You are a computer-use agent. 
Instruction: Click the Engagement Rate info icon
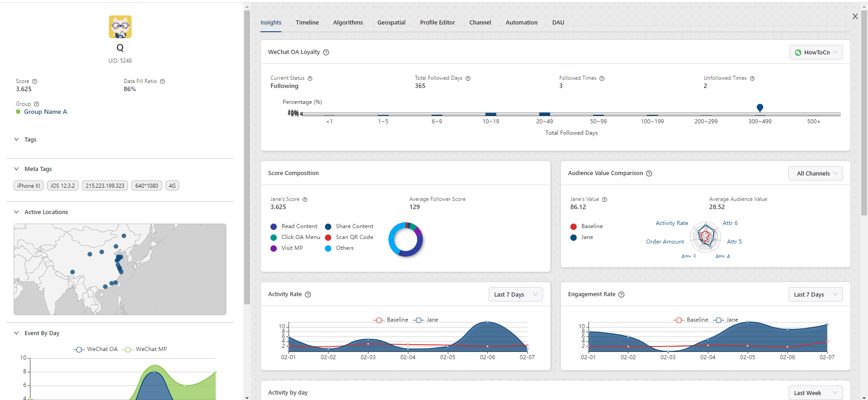click(x=621, y=294)
